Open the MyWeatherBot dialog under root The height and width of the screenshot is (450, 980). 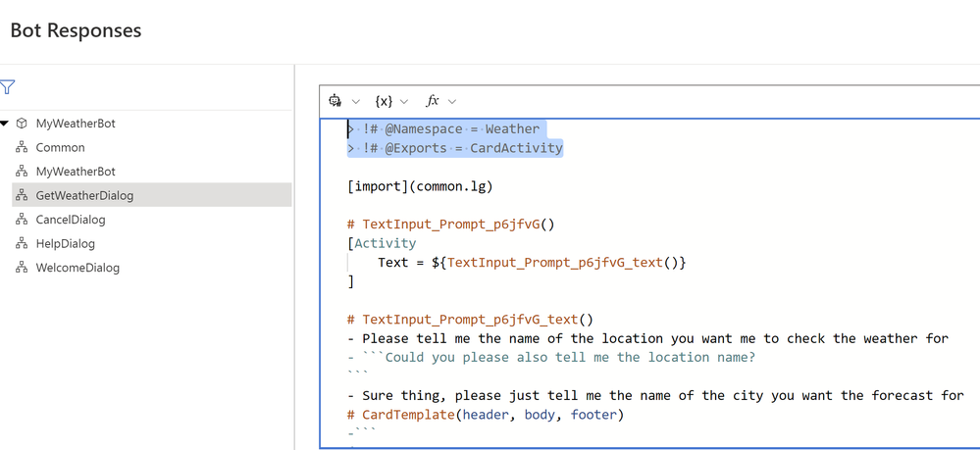(76, 172)
